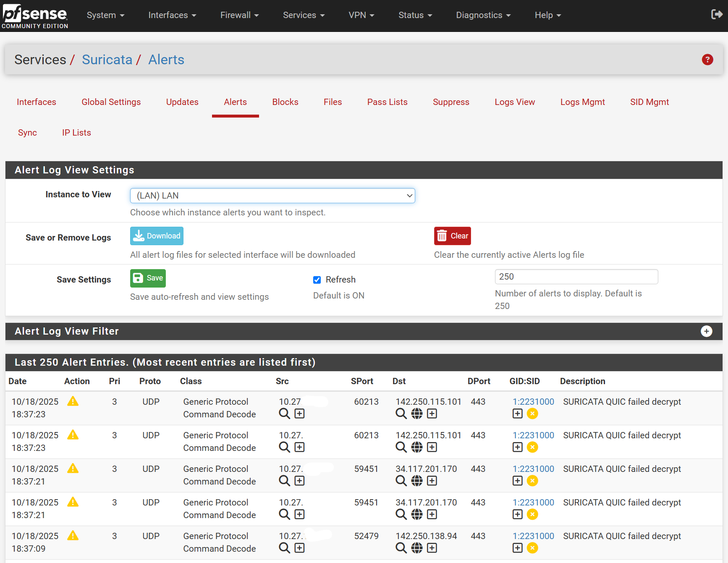The height and width of the screenshot is (563, 728).
Task: Click the warning triangle in the 18:37:09 row
Action: (x=73, y=536)
